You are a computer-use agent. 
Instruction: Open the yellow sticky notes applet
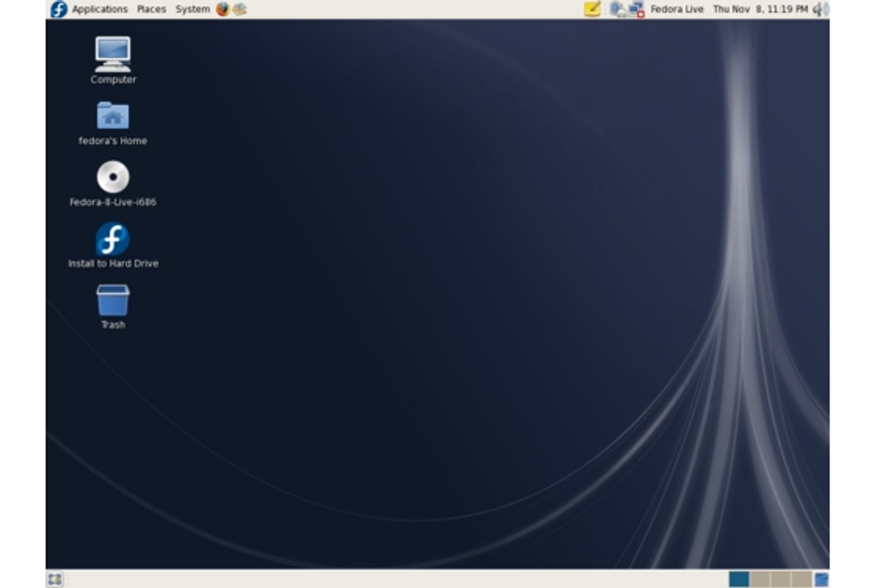(592, 9)
